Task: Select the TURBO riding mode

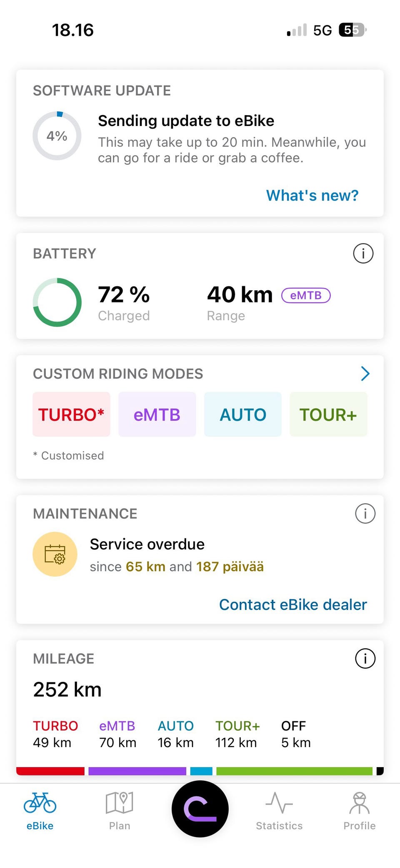Action: [71, 415]
